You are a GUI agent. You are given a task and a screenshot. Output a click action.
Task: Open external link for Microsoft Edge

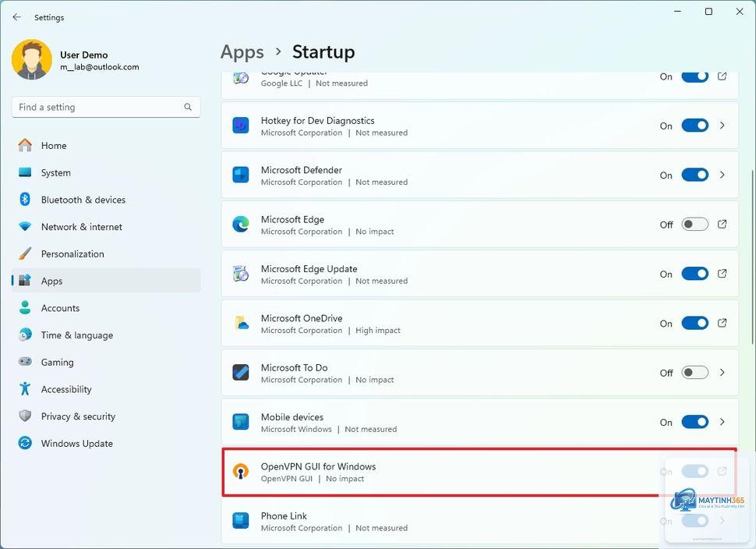coord(722,225)
